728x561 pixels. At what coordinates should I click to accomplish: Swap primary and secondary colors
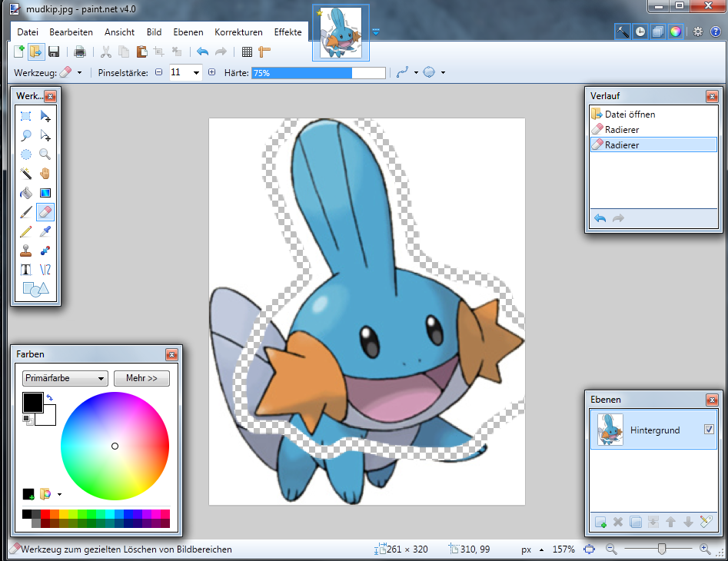click(x=50, y=397)
